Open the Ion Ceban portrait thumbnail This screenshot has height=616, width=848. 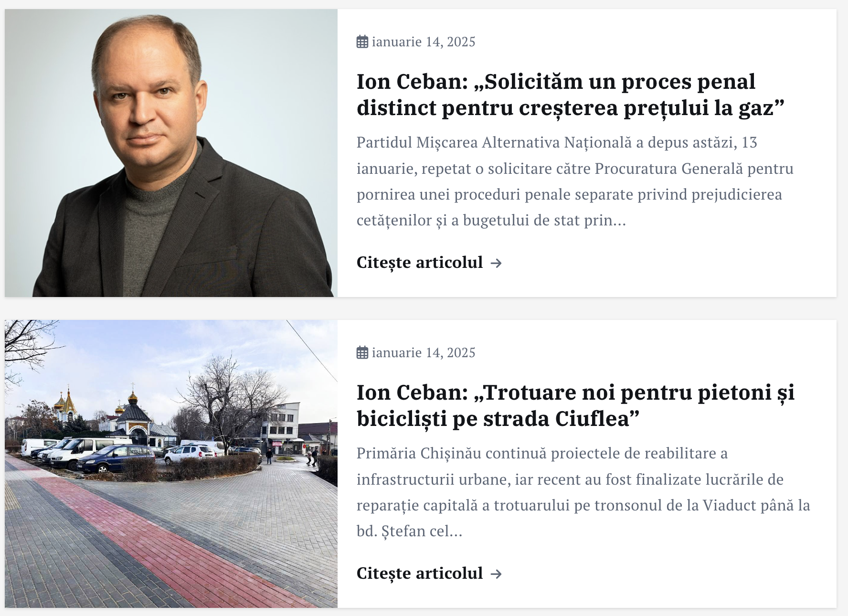click(x=171, y=153)
